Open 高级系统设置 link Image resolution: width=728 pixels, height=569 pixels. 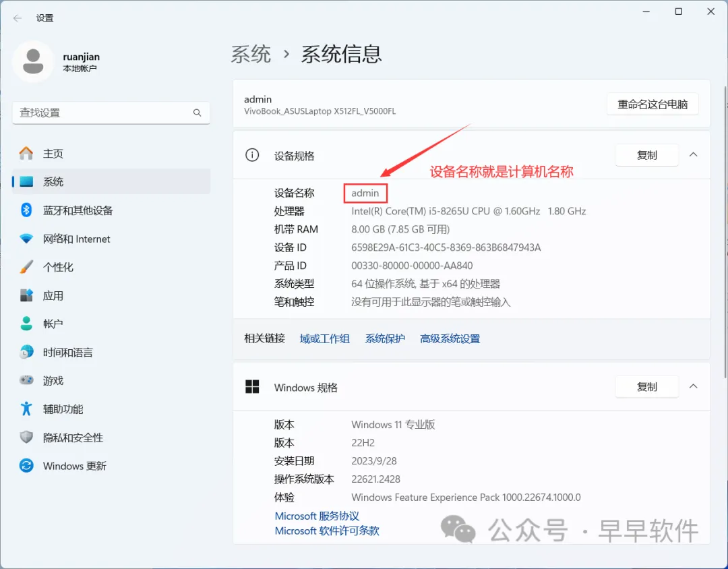pos(450,338)
